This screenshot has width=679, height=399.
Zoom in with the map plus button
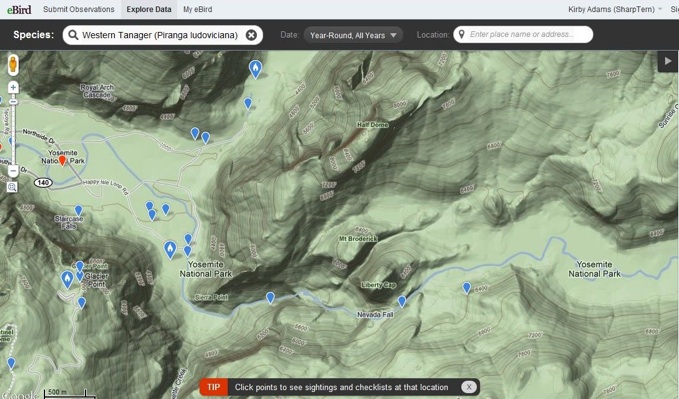[13, 88]
